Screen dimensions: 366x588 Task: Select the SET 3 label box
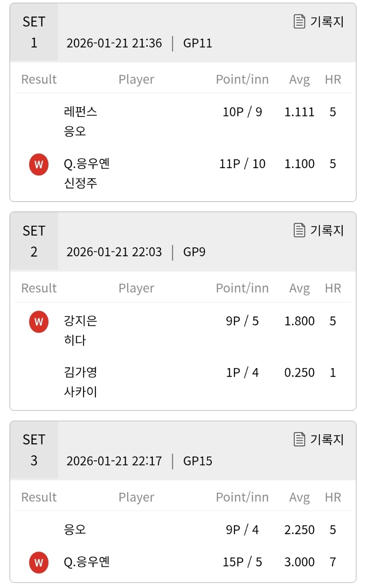click(34, 450)
